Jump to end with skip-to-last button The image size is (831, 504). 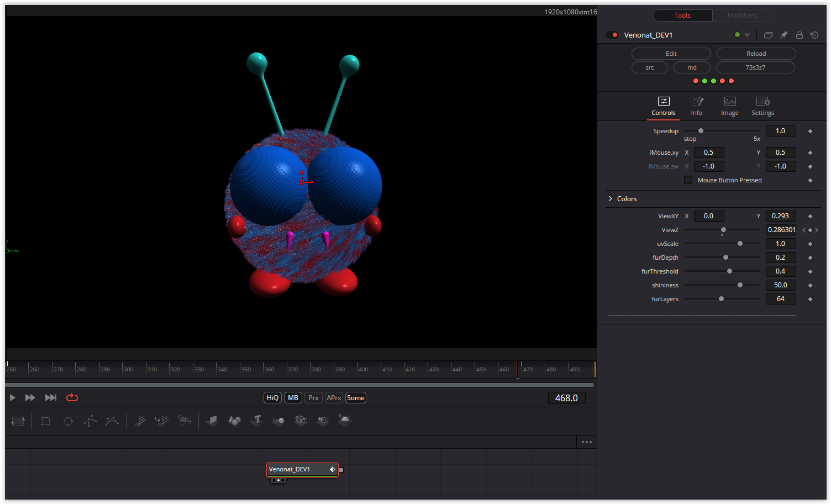51,398
